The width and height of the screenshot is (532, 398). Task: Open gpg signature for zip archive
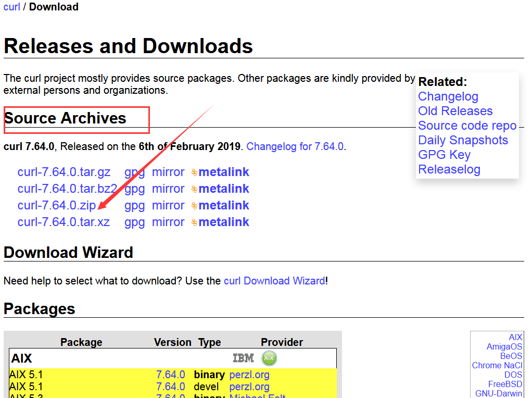point(134,206)
